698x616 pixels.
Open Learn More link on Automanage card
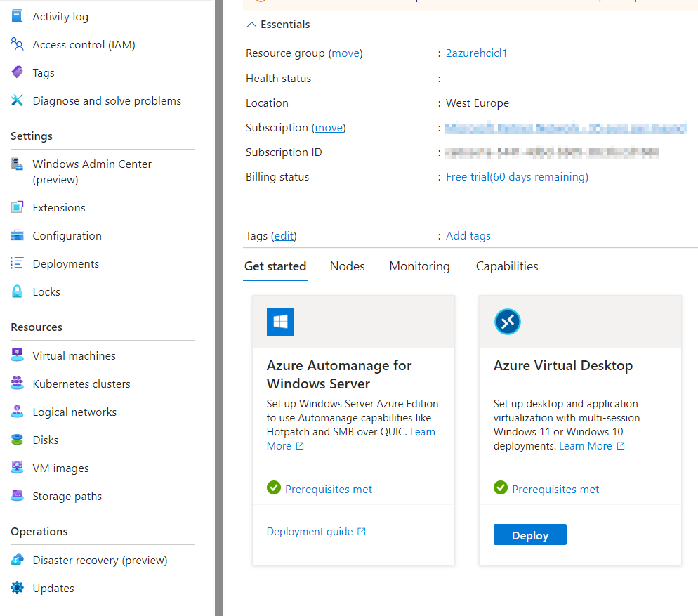pos(423,431)
